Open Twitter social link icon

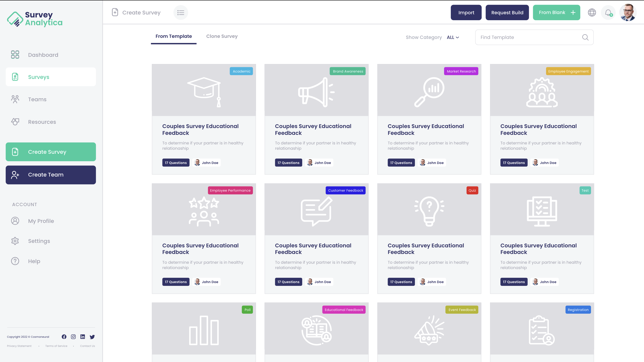click(x=92, y=337)
